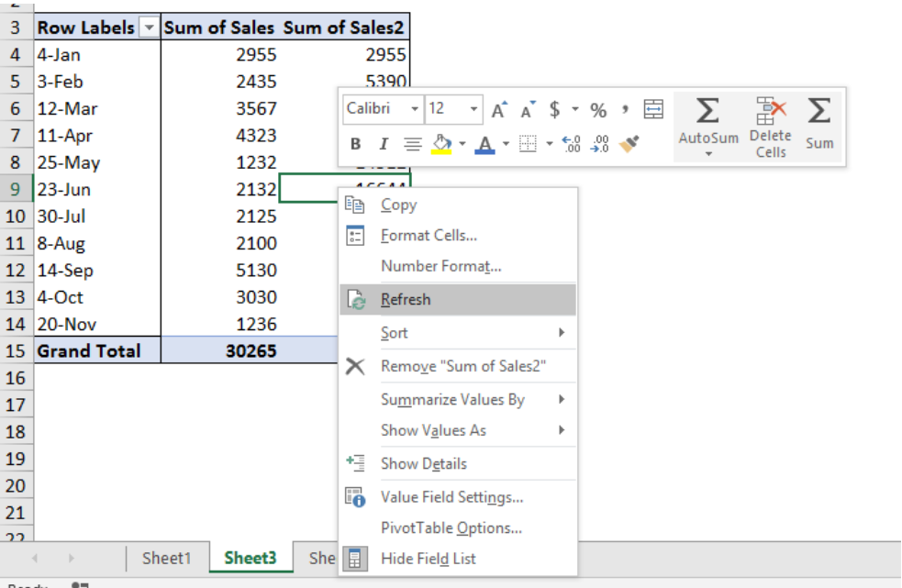The height and width of the screenshot is (588, 902).
Task: Toggle bold formatting
Action: [x=355, y=144]
